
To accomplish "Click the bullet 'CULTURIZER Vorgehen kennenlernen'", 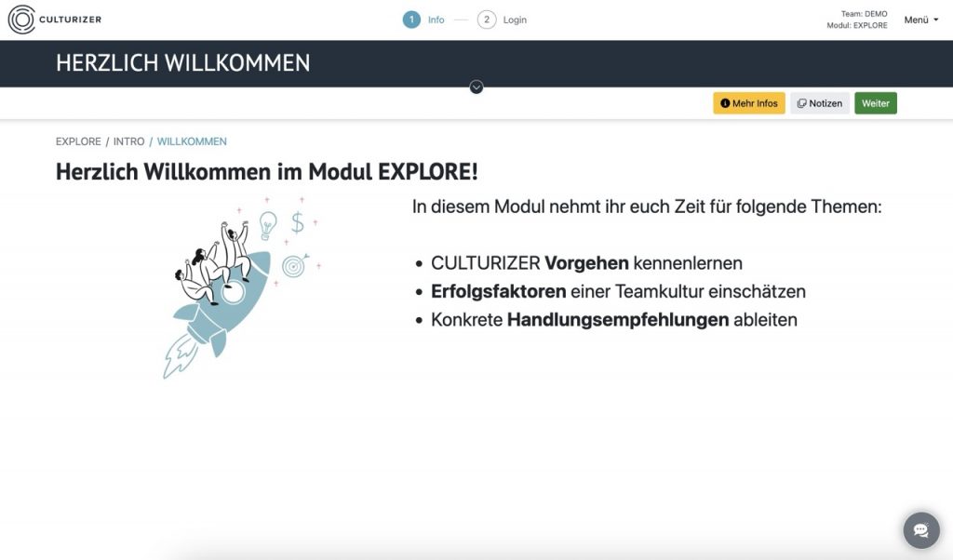I will pyautogui.click(x=586, y=263).
